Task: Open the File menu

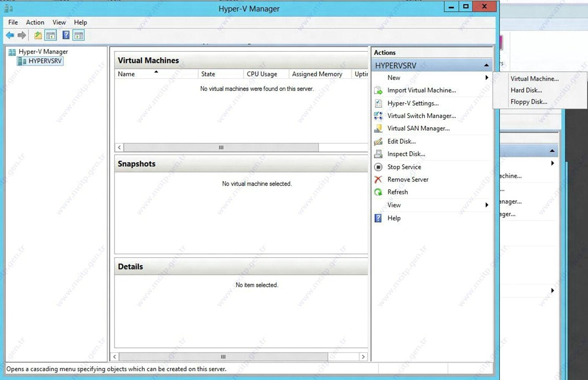Action: tap(13, 22)
